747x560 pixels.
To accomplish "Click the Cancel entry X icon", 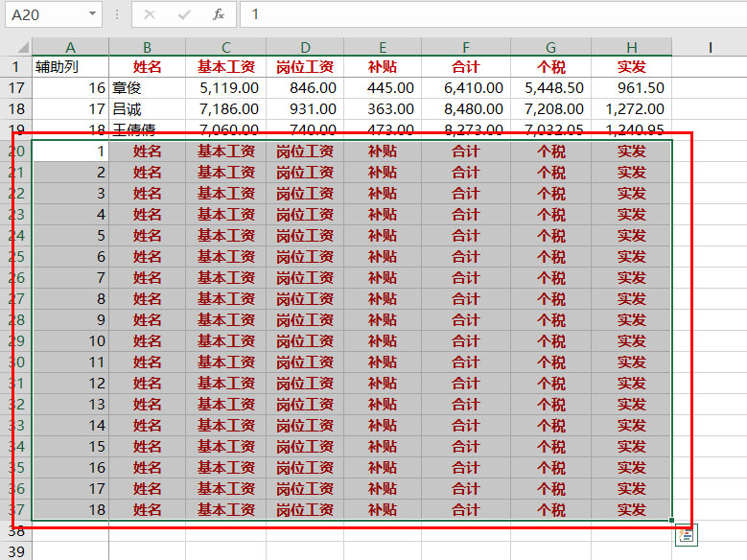I will click(150, 14).
